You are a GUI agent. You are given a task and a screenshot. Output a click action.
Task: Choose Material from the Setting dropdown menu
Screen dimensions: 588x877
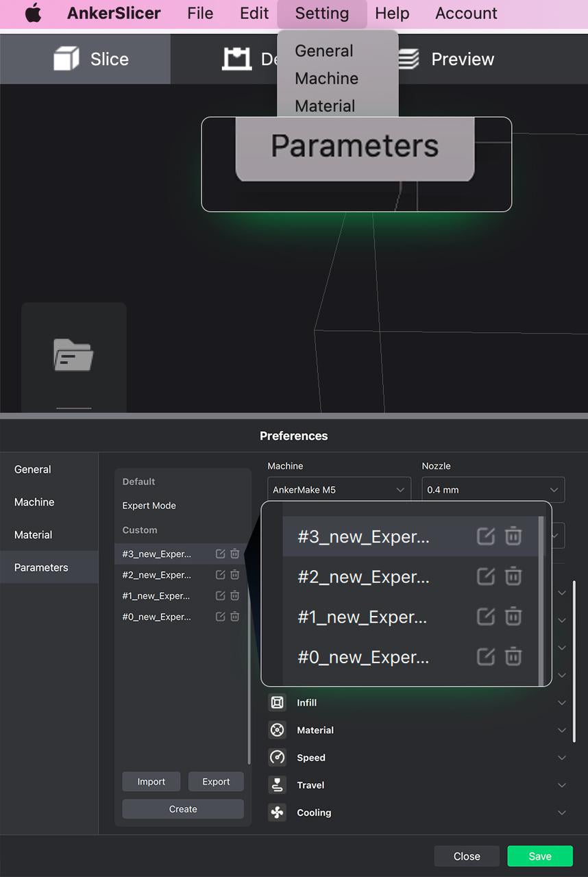click(325, 106)
